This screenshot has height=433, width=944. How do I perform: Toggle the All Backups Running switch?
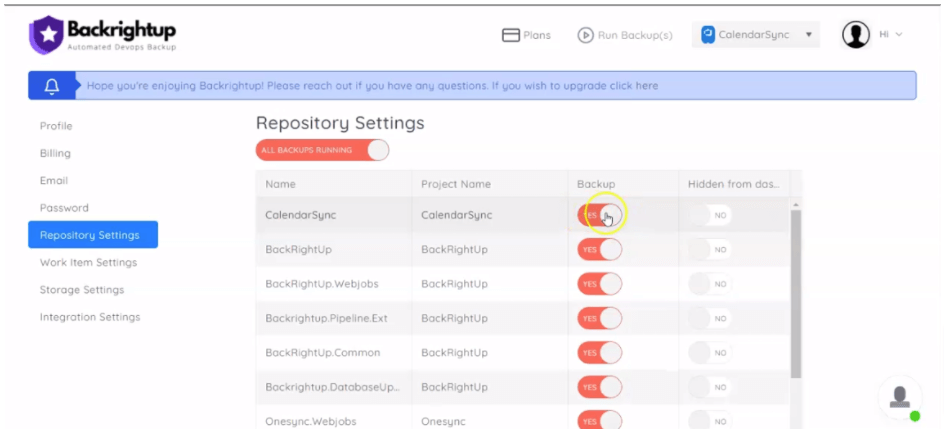click(x=322, y=150)
